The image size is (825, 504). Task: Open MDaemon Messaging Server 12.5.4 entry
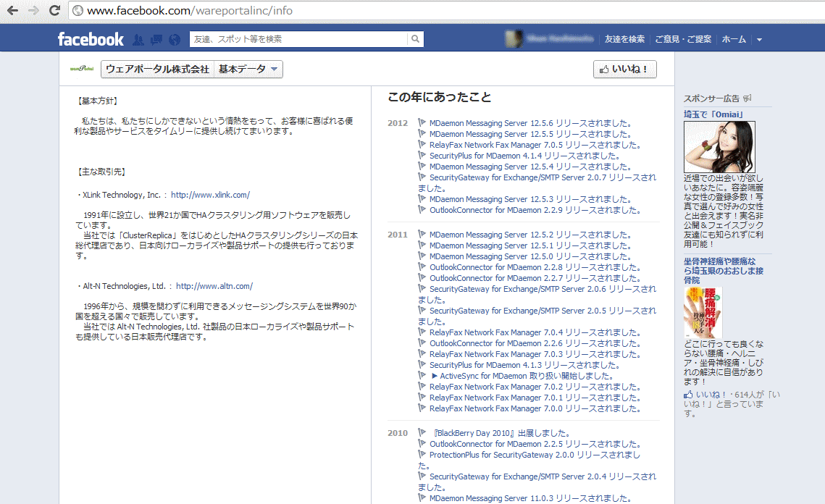(530, 167)
